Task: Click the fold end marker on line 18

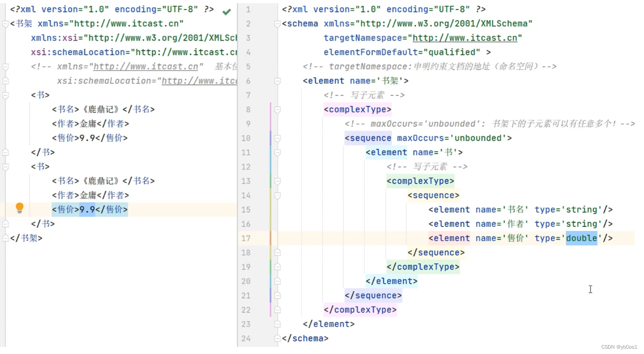Action: point(278,253)
